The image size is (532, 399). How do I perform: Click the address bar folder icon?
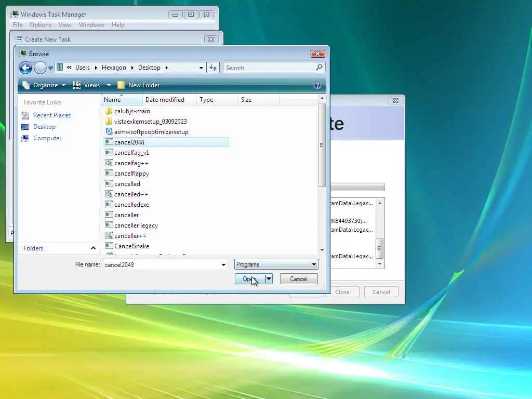tap(60, 67)
